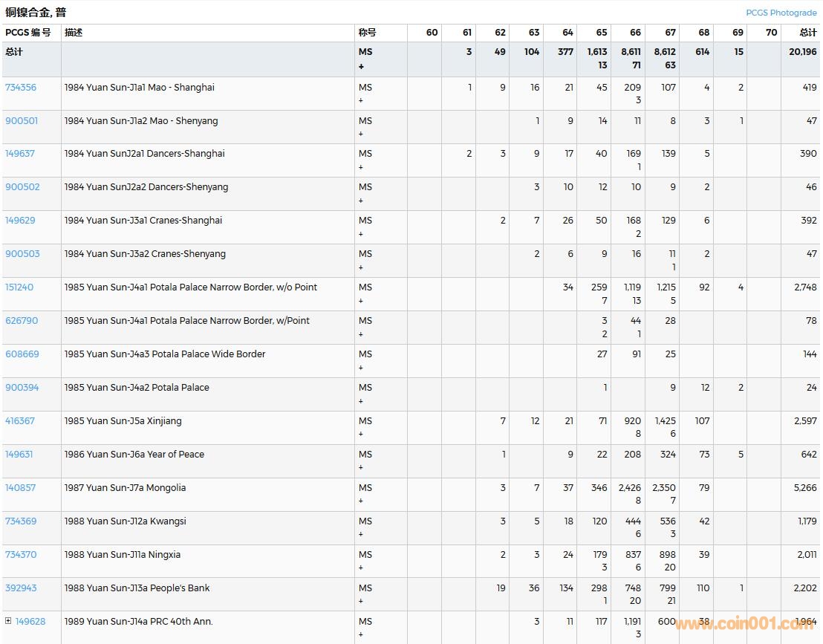Click the 总计 total column header

[x=807, y=33]
